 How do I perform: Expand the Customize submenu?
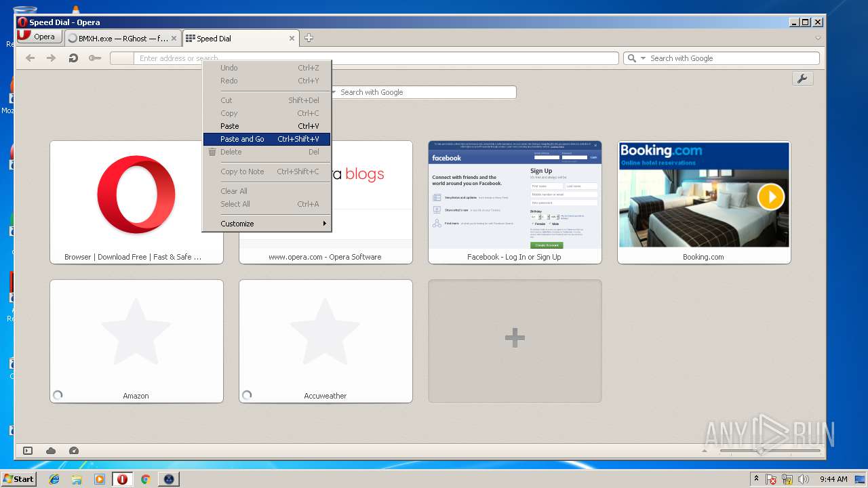(267, 224)
